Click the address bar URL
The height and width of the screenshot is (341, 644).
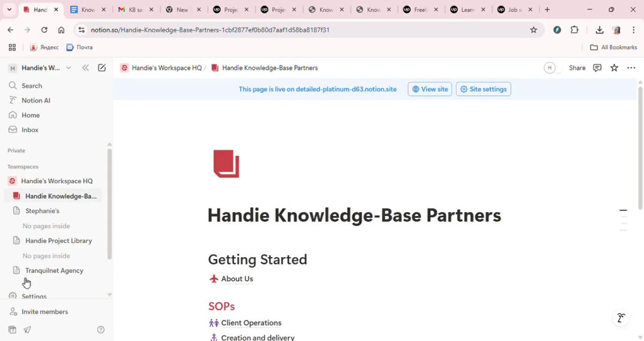coord(210,30)
